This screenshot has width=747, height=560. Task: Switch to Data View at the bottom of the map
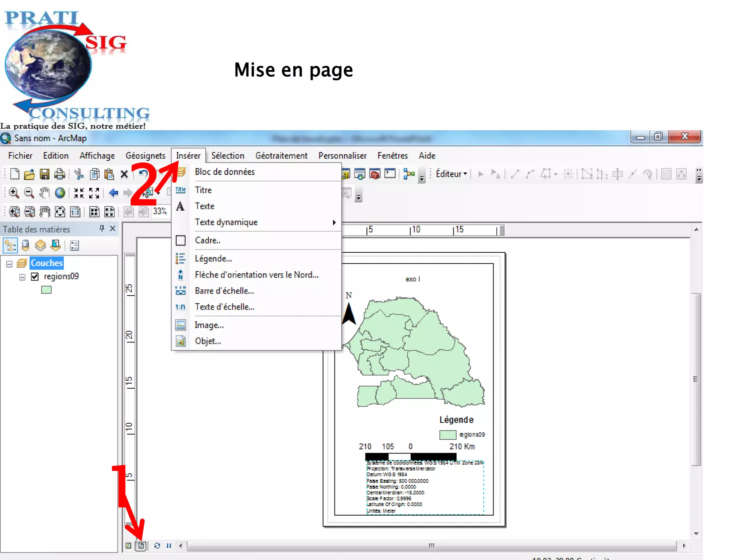tap(128, 546)
